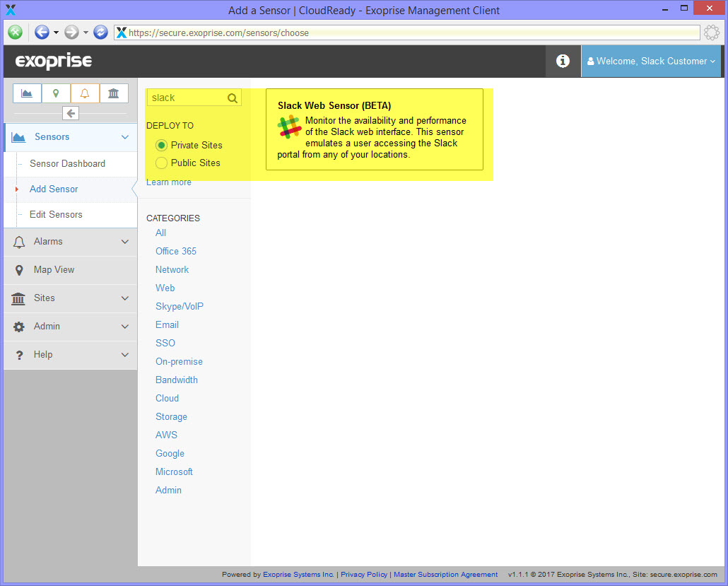Switch to the sensors chart quick tab
This screenshot has width=728, height=586.
click(27, 93)
